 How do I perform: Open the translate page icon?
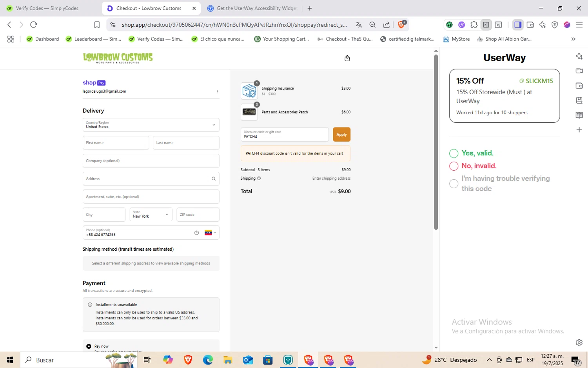click(x=359, y=25)
